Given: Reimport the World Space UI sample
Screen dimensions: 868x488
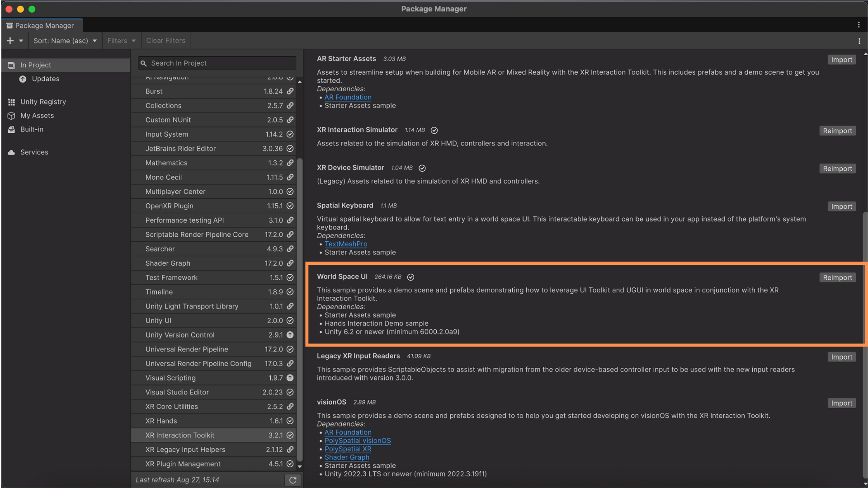Looking at the screenshot, I should coord(837,277).
